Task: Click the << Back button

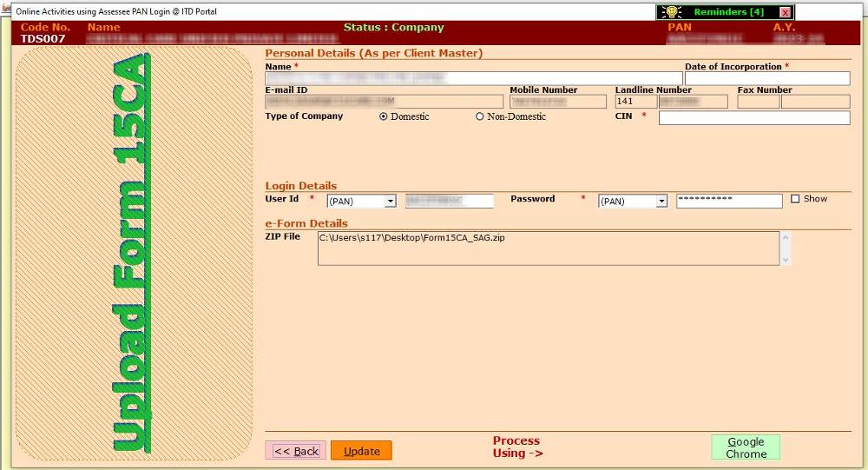Action: tap(295, 451)
